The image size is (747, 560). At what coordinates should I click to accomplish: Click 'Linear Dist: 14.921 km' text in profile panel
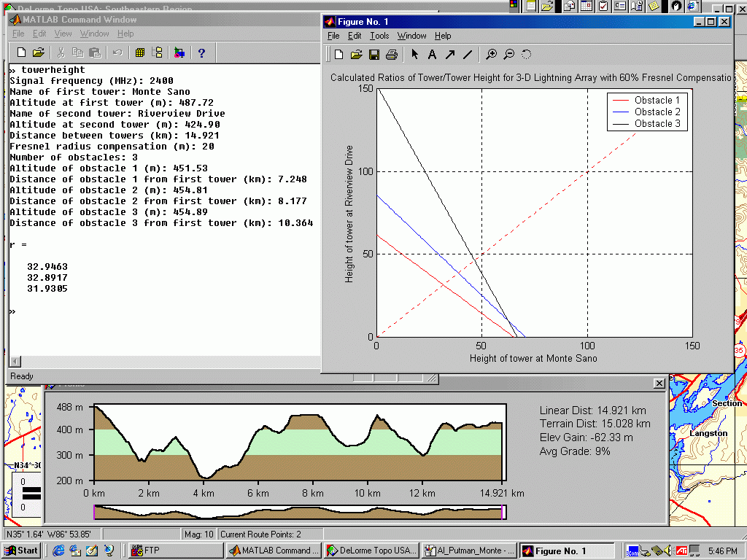(x=592, y=411)
